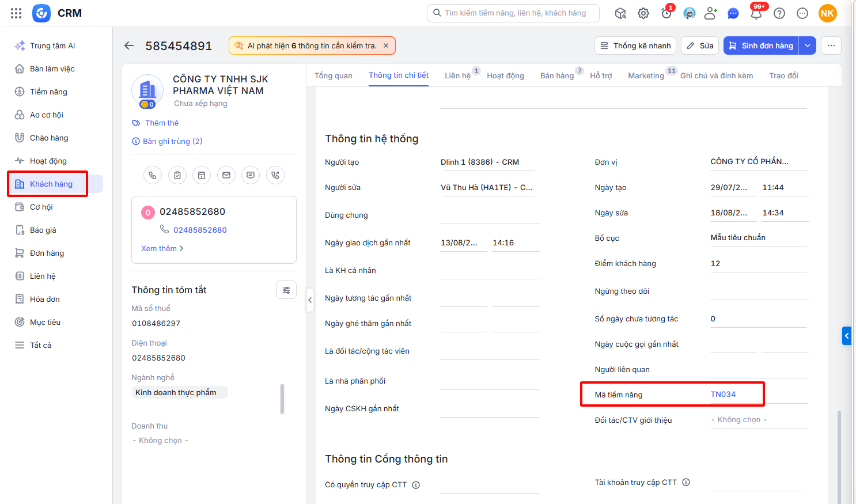856x504 pixels.
Task: Select the Thông tin chi tiết tab
Action: coord(399,75)
